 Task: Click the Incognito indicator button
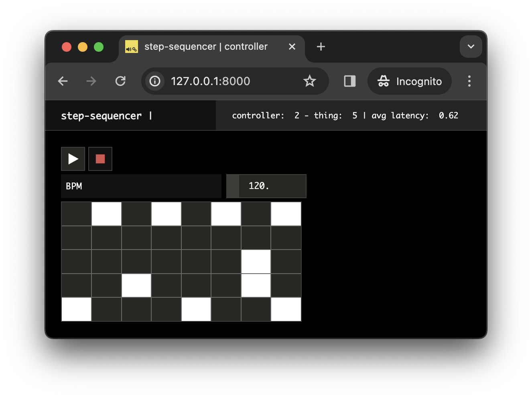tap(409, 81)
